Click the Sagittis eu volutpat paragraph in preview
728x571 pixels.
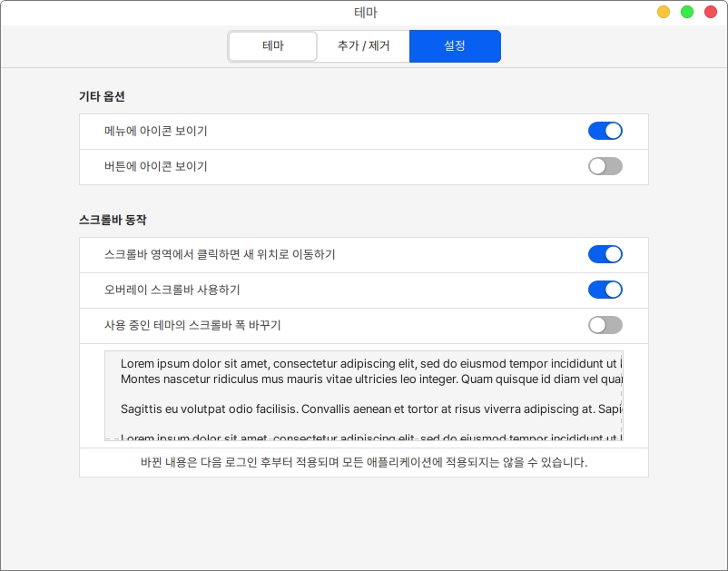pos(363,409)
